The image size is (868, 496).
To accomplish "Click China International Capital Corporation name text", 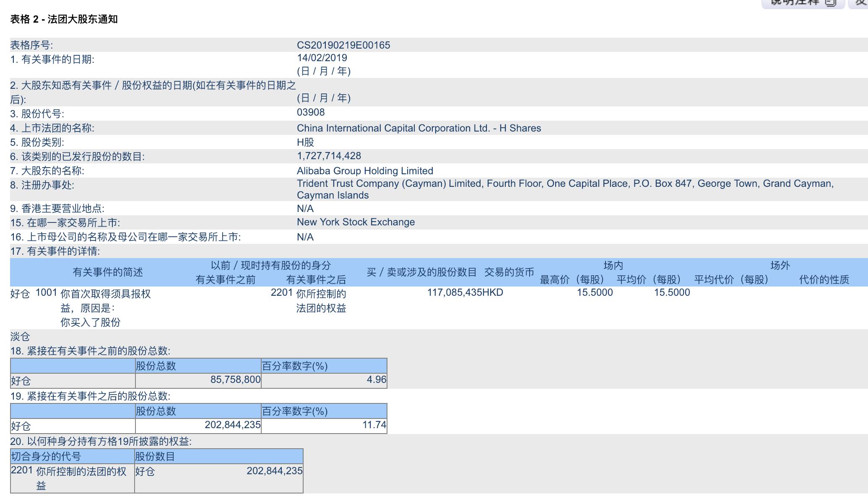I will point(418,128).
